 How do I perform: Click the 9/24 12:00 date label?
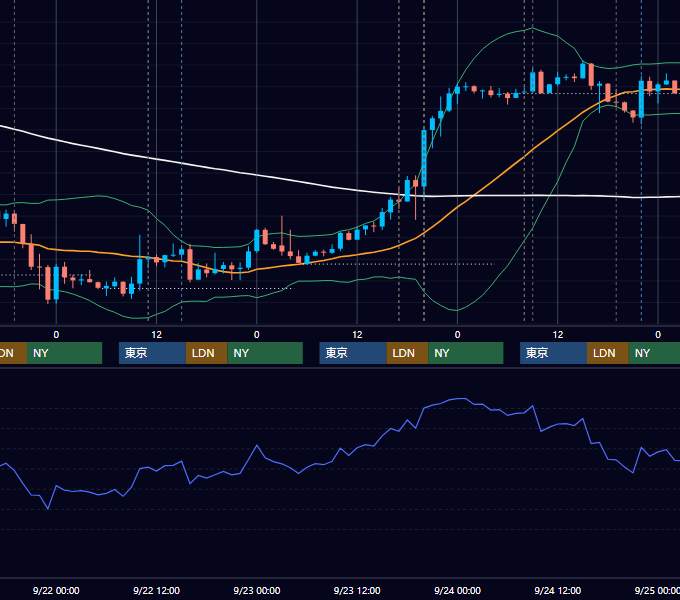(x=557, y=590)
